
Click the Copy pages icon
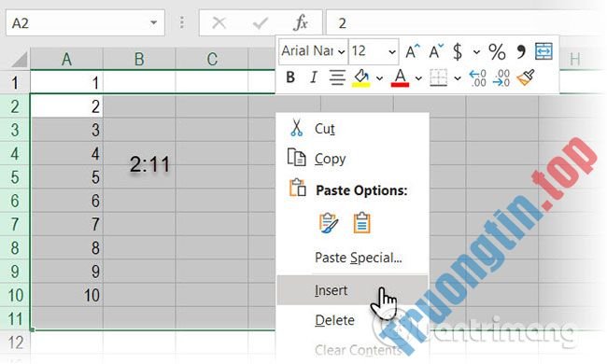tap(297, 158)
